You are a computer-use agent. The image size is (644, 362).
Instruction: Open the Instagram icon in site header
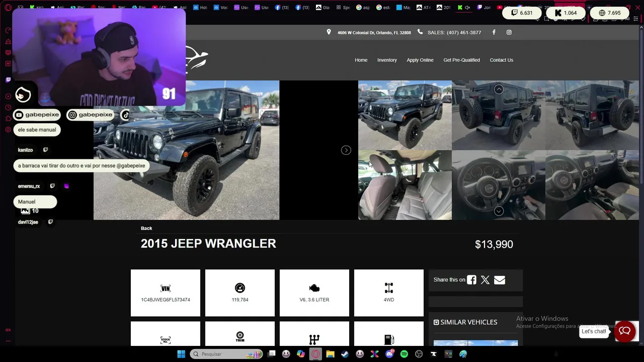509,32
